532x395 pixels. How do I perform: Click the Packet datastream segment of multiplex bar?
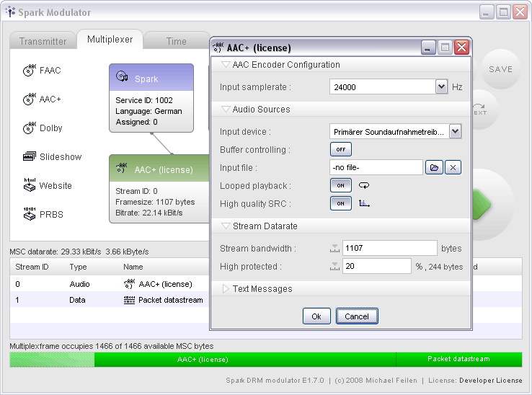(459, 360)
